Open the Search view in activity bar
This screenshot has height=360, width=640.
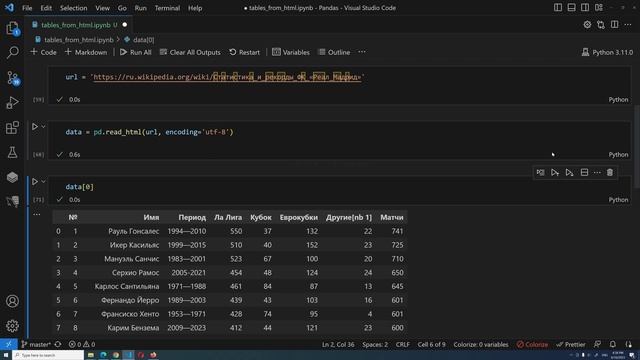click(x=12, y=52)
